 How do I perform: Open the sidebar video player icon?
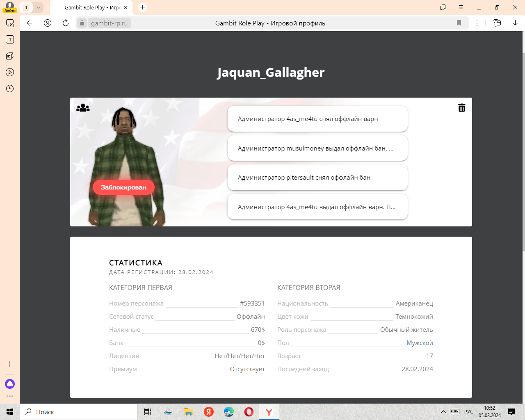point(10,72)
